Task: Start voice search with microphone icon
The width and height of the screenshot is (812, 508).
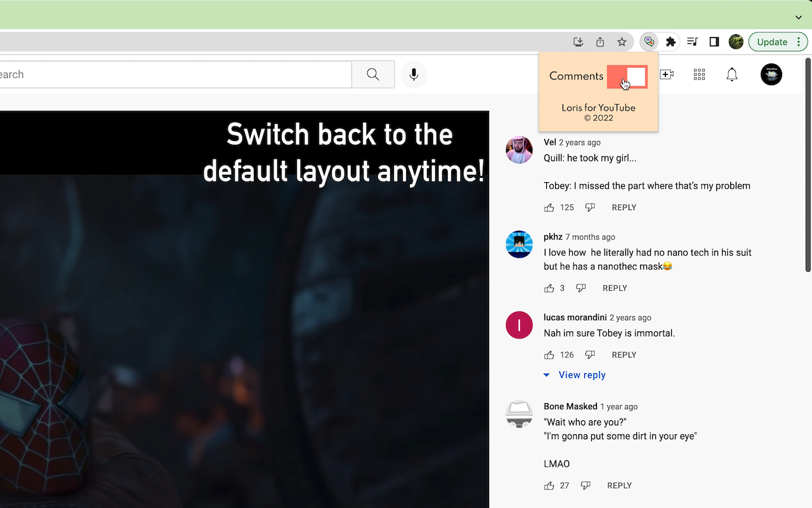Action: 414,74
